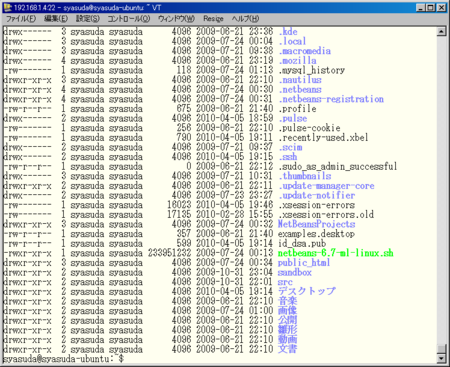Open the ヘルプ(H) menu

[x=245, y=18]
